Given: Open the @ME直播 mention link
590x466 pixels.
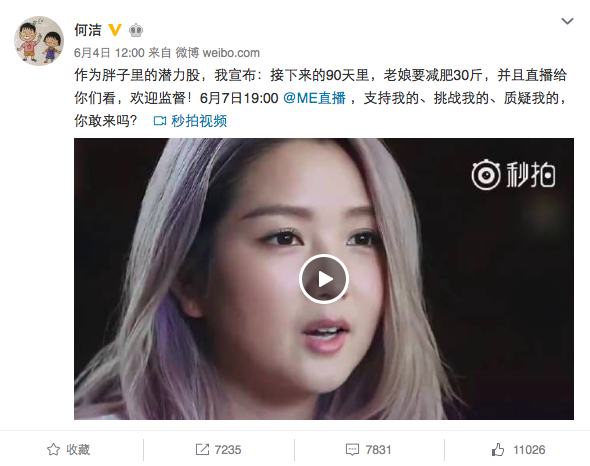Looking at the screenshot, I should point(314,98).
